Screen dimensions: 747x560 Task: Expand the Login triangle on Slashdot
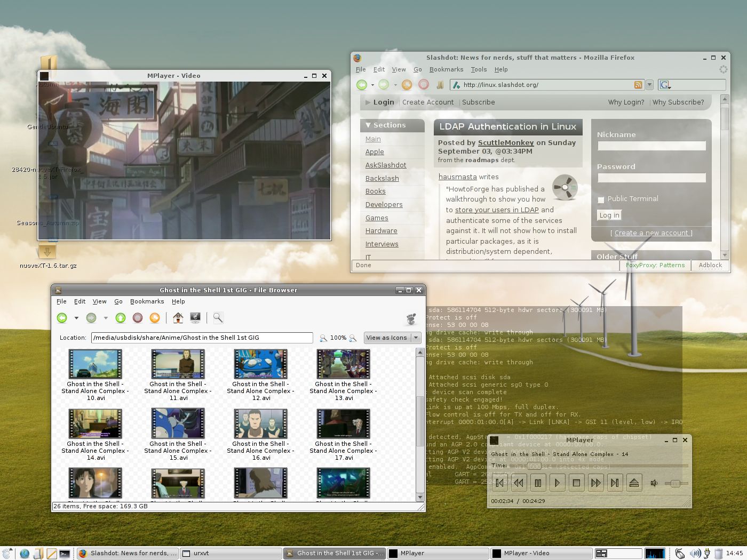pos(368,102)
